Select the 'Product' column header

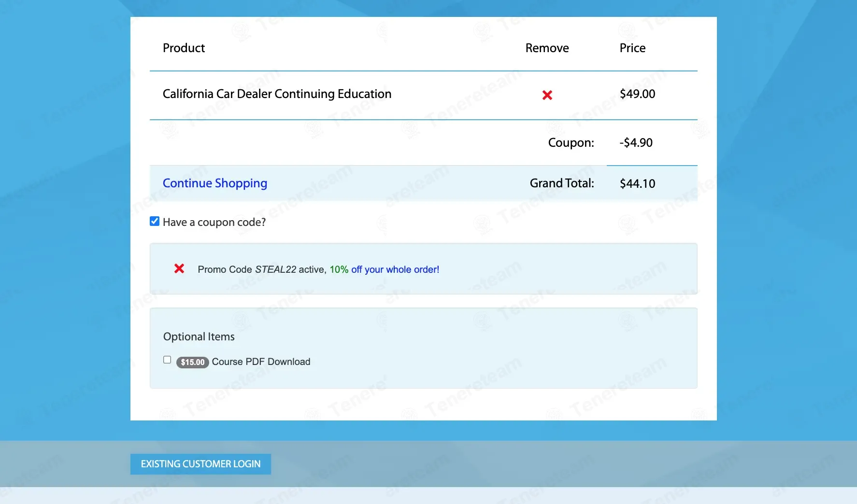point(184,48)
